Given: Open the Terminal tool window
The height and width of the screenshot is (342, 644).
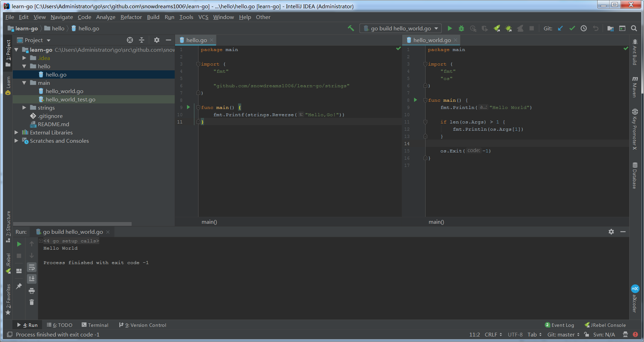Looking at the screenshot, I should [x=95, y=325].
